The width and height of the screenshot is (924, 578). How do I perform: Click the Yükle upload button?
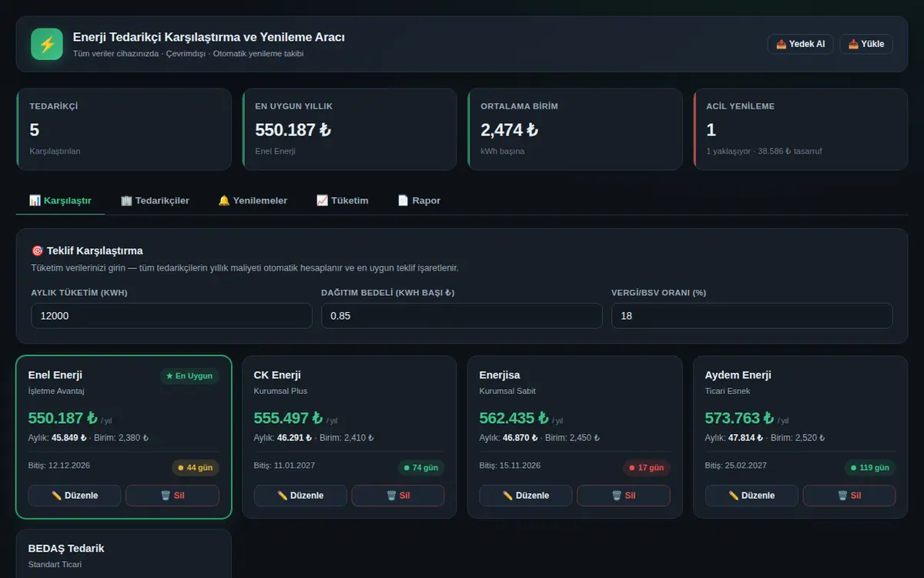tap(866, 44)
